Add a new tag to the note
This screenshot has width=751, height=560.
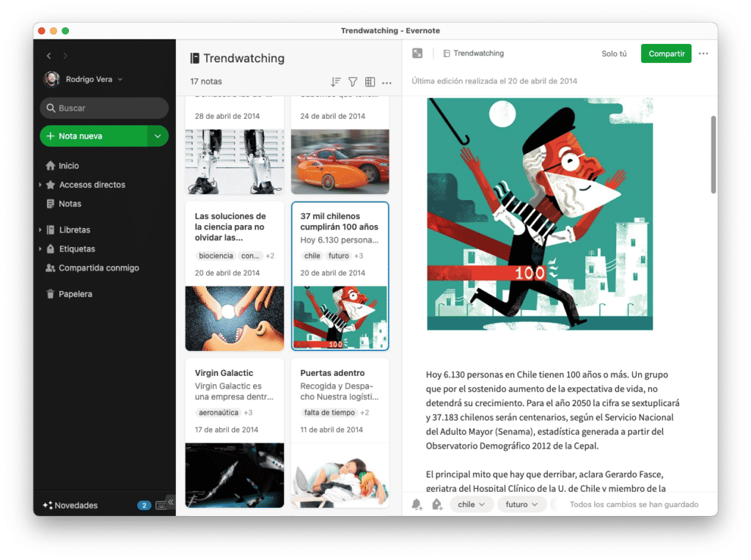[x=436, y=504]
